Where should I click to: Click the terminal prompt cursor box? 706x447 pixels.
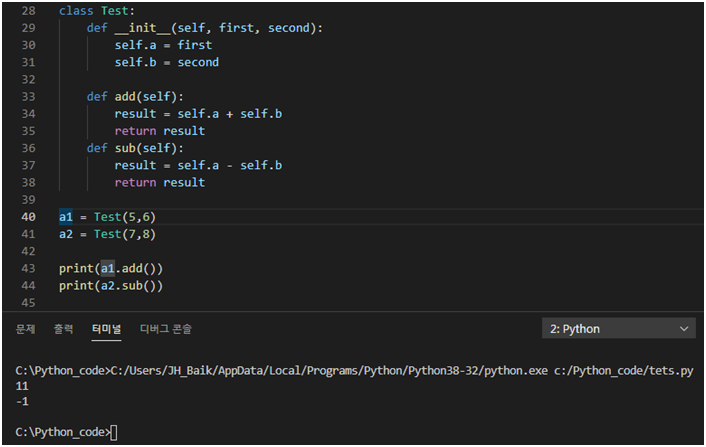coord(113,432)
